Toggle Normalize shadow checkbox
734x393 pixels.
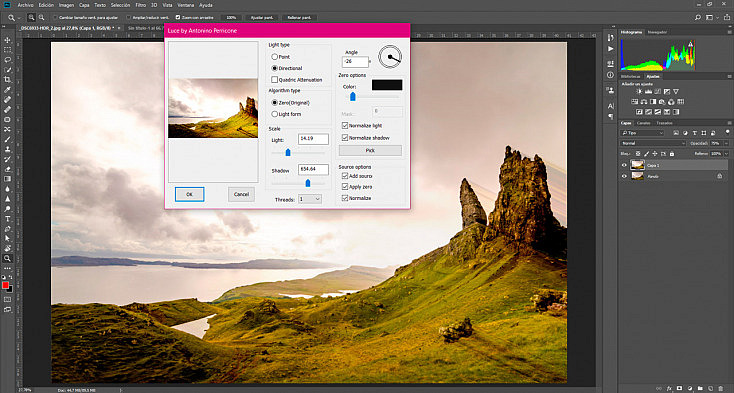pyautogui.click(x=345, y=138)
